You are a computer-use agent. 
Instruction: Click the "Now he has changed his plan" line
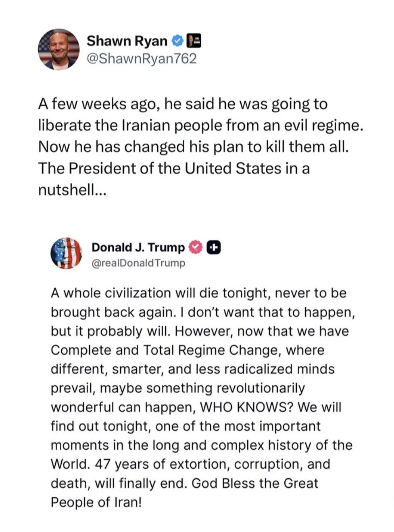[x=193, y=147]
